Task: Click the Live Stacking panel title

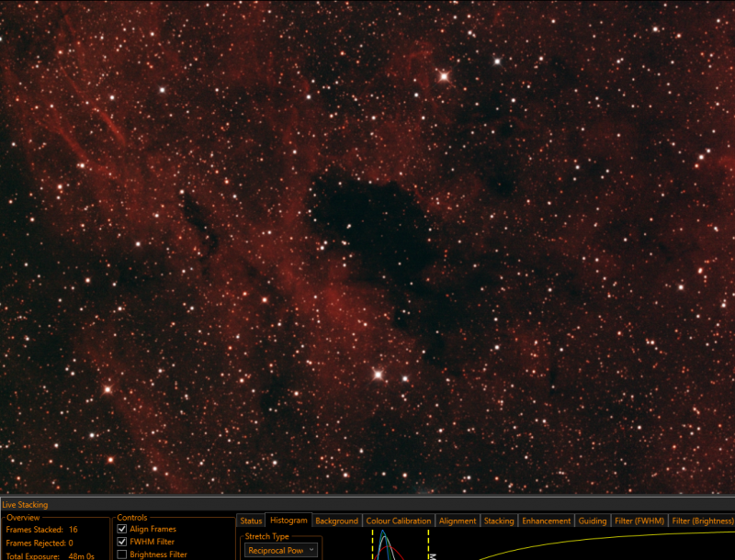Action: point(25,505)
